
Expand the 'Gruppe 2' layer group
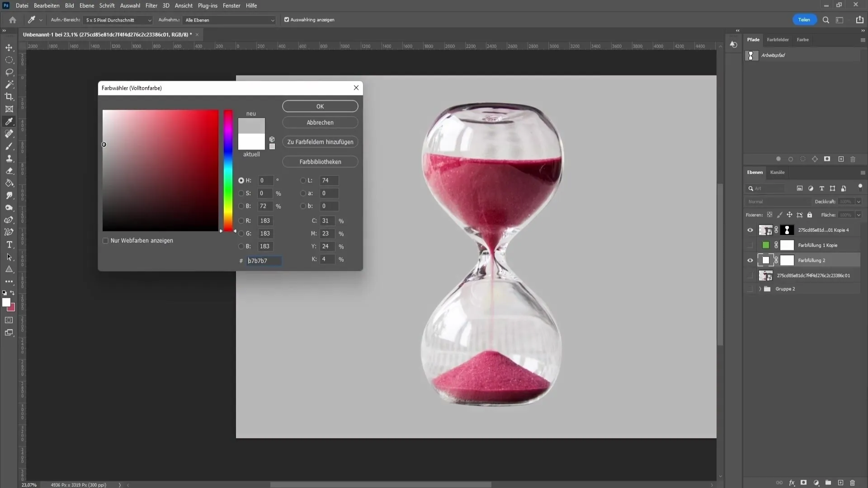[760, 289]
